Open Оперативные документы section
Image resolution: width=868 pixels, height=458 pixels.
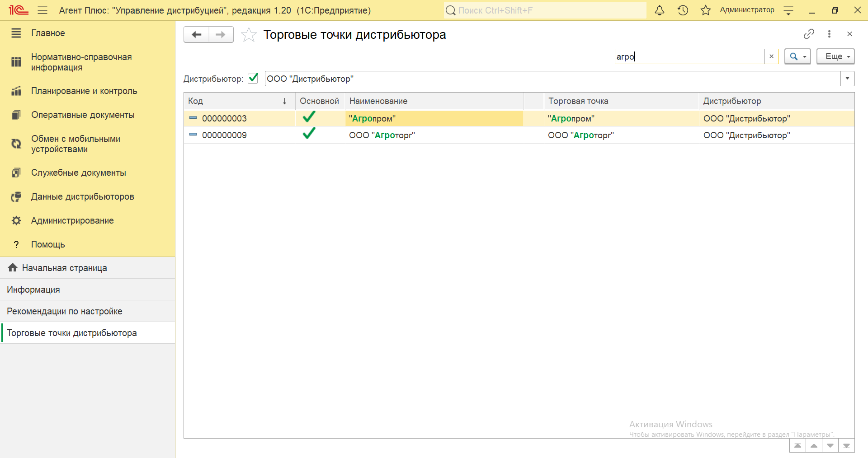[87, 115]
